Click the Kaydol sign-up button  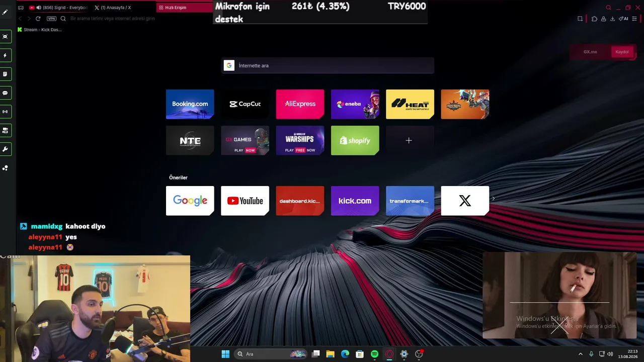tap(622, 52)
